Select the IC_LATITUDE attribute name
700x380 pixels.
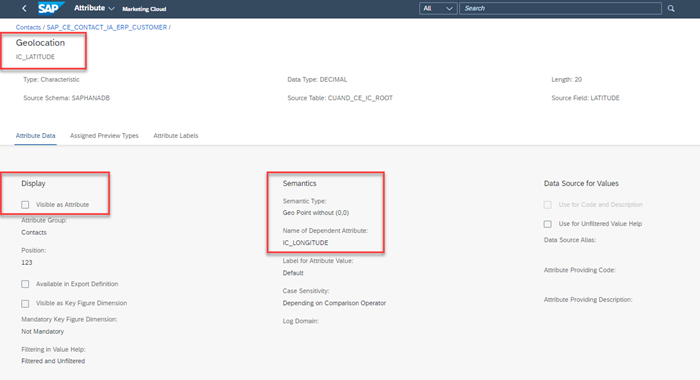35,57
